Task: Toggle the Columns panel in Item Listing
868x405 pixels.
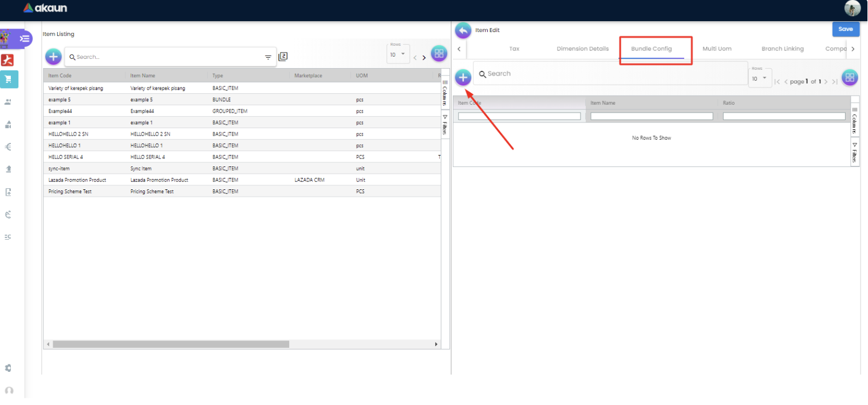Action: tap(445, 93)
